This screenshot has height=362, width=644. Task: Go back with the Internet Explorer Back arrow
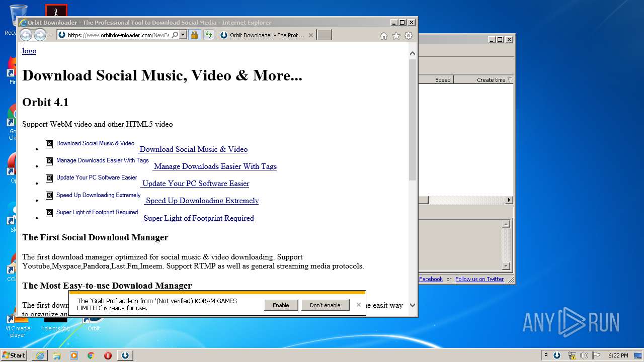pos(26,35)
